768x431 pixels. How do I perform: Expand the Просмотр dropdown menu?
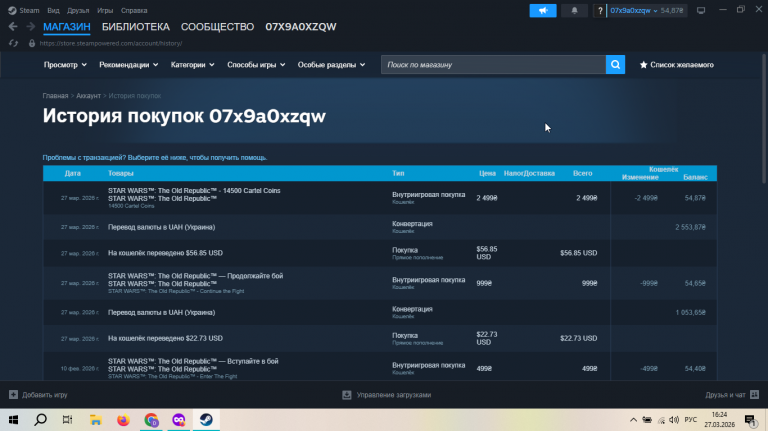click(x=65, y=65)
